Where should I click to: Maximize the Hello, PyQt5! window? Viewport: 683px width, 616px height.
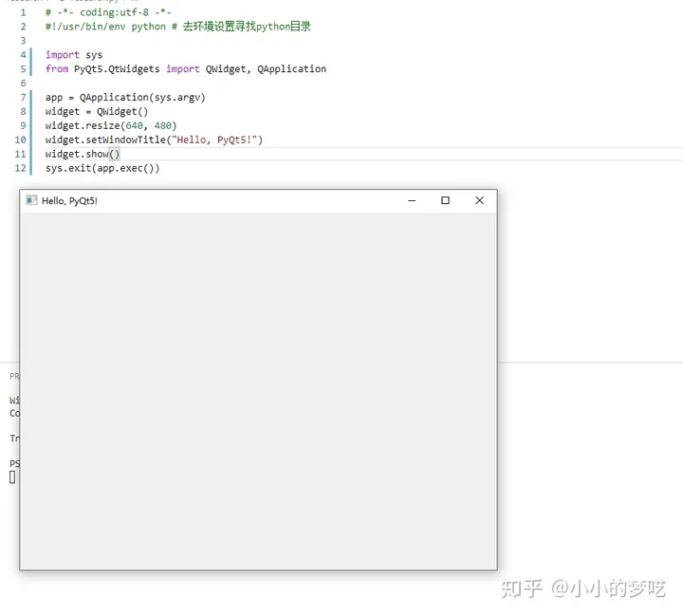pos(445,200)
